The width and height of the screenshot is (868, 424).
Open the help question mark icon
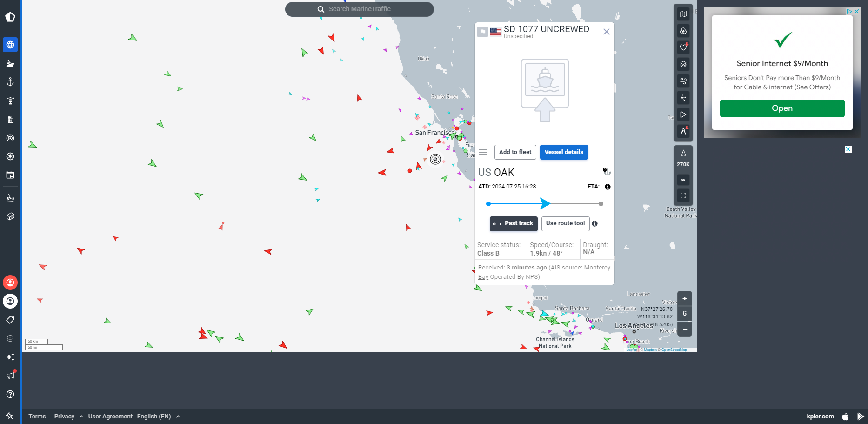coord(10,394)
